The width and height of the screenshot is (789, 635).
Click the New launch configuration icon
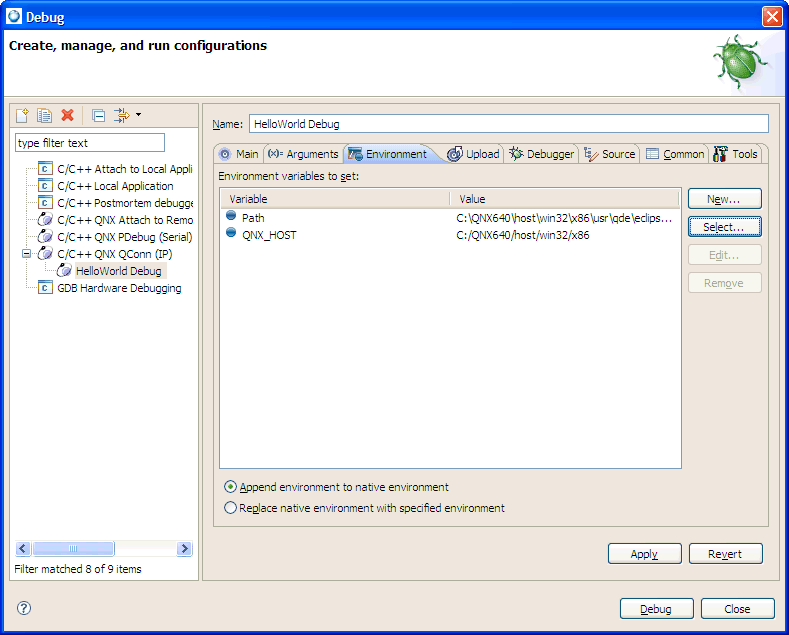[23, 116]
